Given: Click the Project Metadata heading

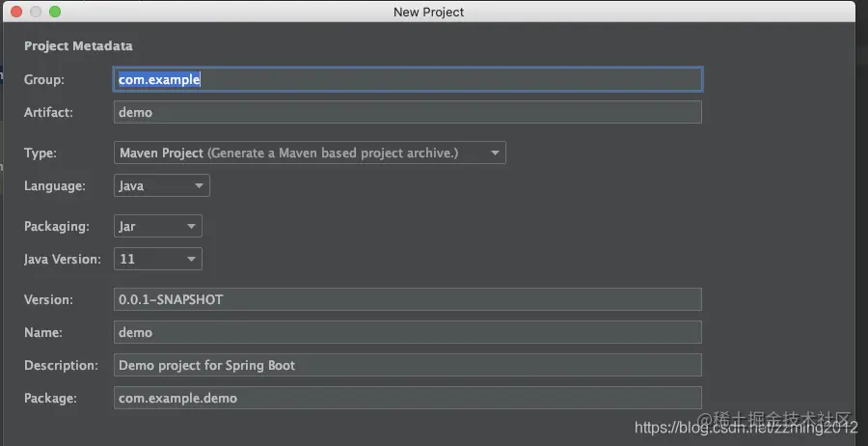Looking at the screenshot, I should (x=78, y=46).
